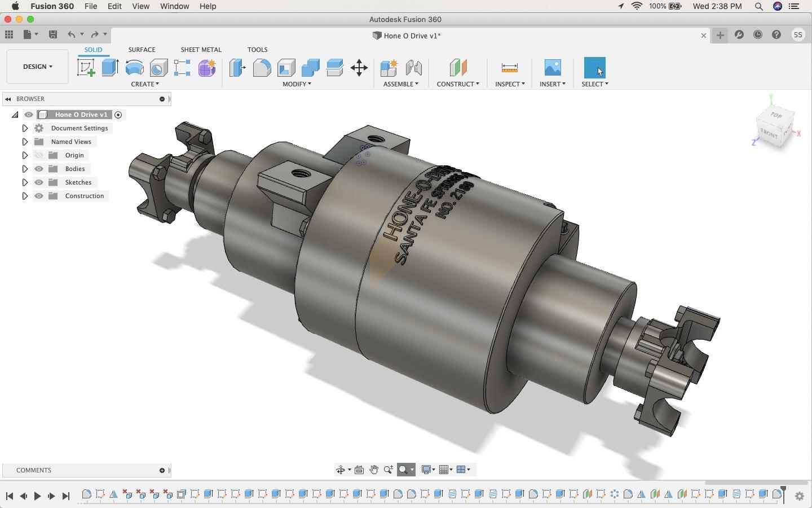Open the Data Panel grid icon
The image size is (812, 508).
(9, 35)
